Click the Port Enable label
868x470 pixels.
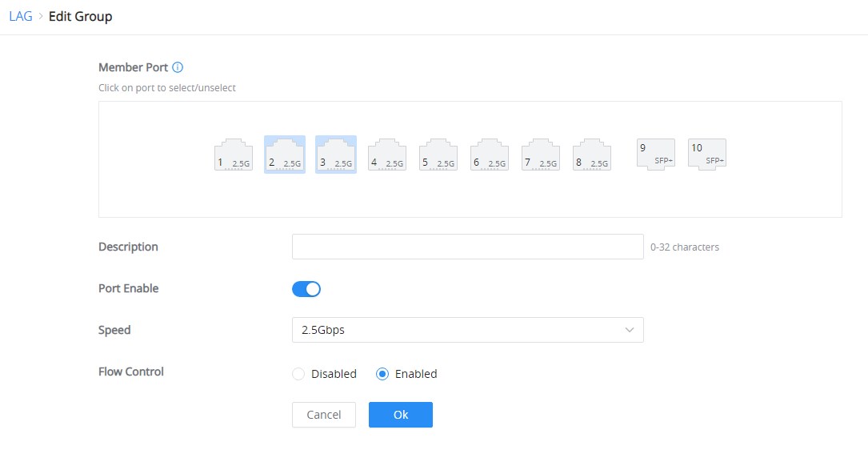click(x=129, y=288)
